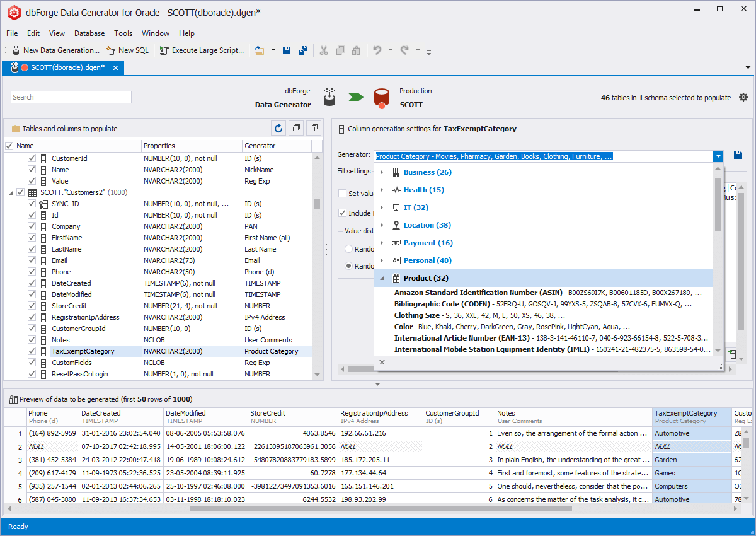756x536 pixels.
Task: Click the Cut scissors icon
Action: point(324,50)
